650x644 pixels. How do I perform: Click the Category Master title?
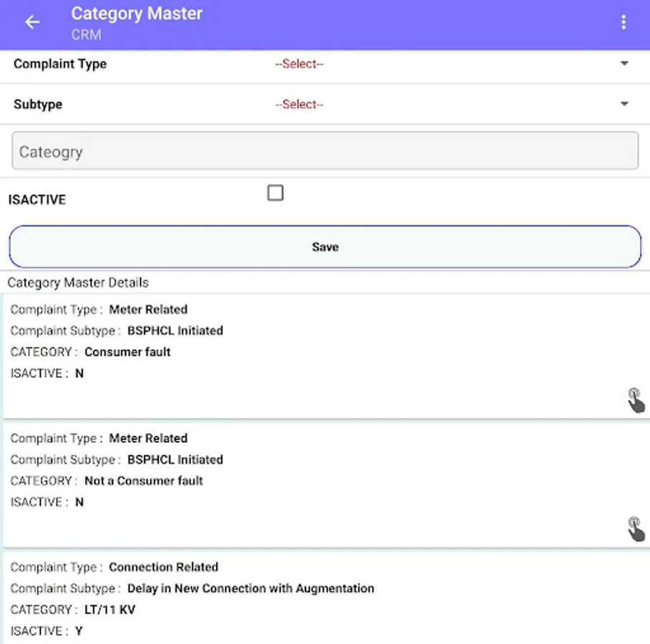coord(137,14)
